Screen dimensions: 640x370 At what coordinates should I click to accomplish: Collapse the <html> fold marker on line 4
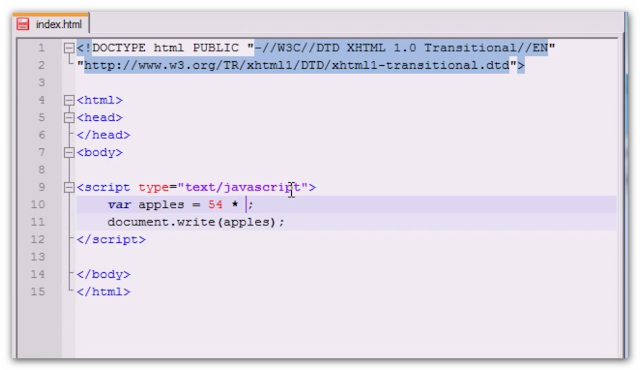point(69,100)
